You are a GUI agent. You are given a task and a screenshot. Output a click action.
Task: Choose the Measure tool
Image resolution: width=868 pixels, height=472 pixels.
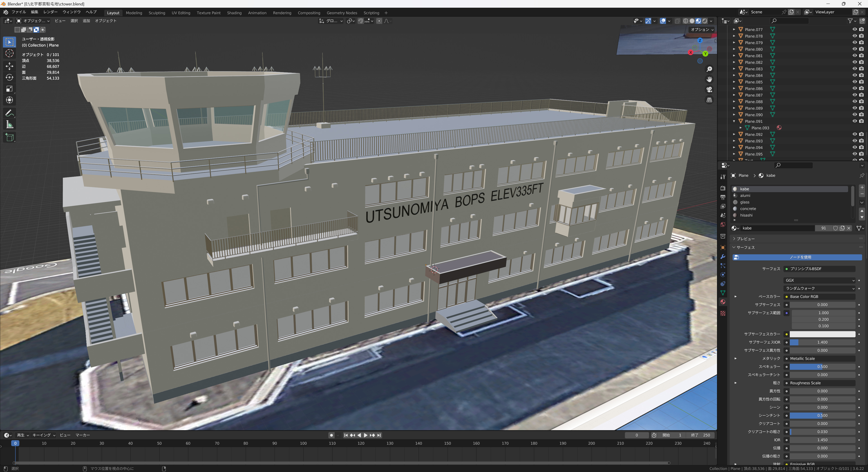pyautogui.click(x=9, y=125)
